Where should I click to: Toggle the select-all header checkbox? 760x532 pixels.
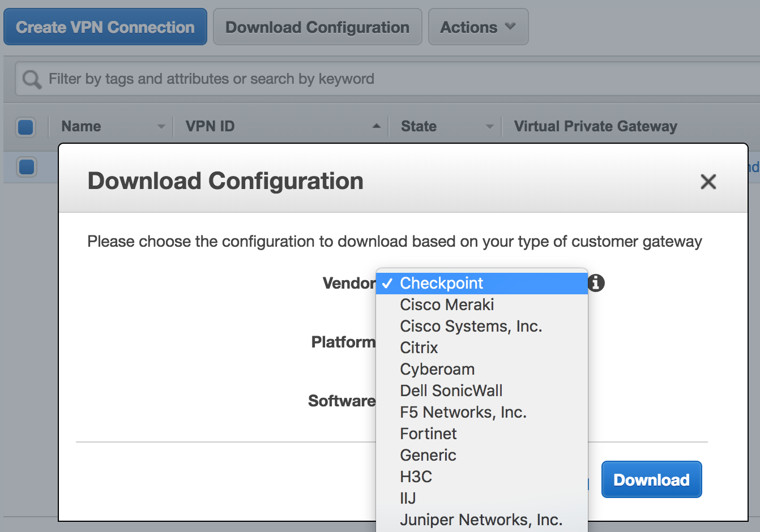coord(25,127)
